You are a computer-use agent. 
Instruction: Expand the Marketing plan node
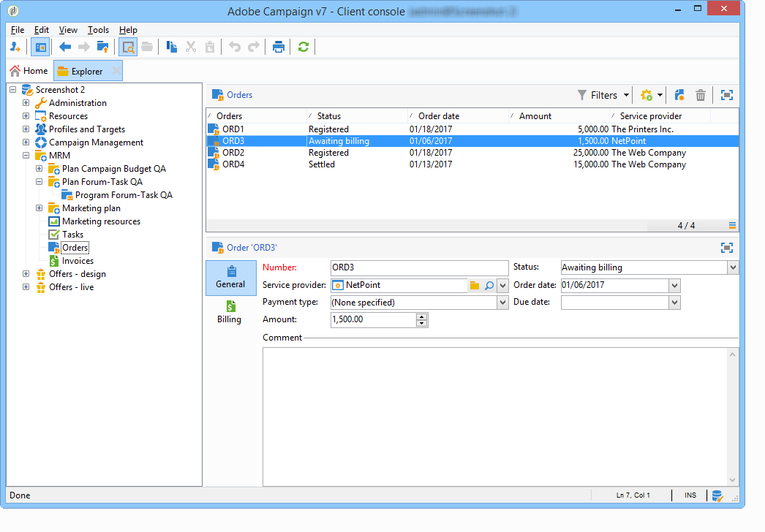39,208
